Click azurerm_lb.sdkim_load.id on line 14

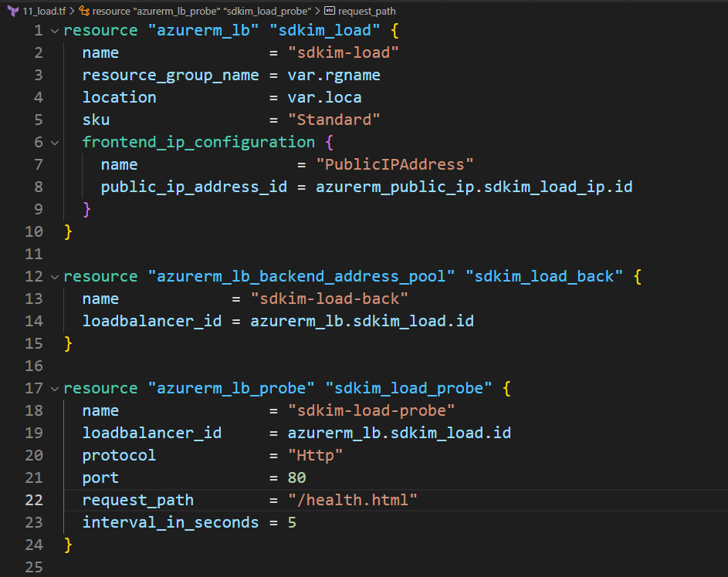point(362,321)
